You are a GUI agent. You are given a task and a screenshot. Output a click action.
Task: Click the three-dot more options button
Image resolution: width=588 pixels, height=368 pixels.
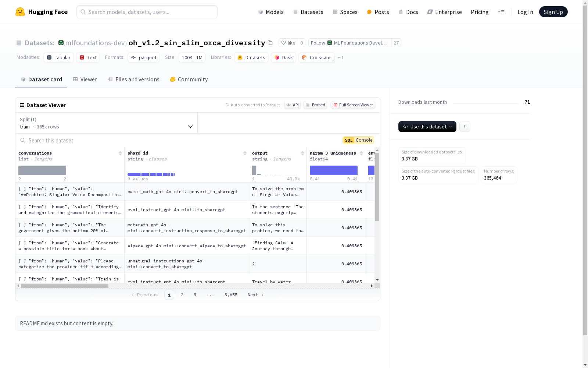[465, 127]
